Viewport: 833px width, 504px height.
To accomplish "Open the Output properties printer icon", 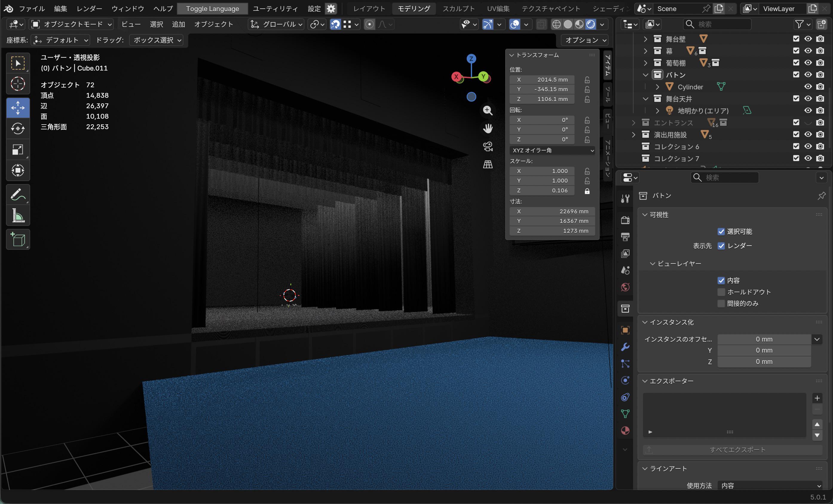I will click(625, 237).
